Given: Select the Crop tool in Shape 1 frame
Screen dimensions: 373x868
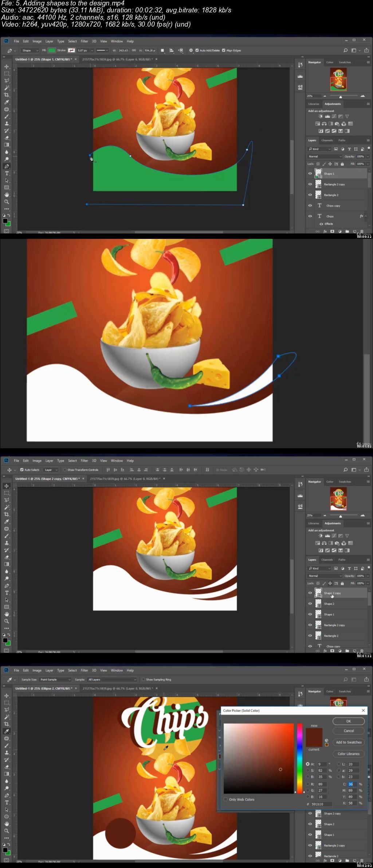Looking at the screenshot, I should tap(7, 95).
